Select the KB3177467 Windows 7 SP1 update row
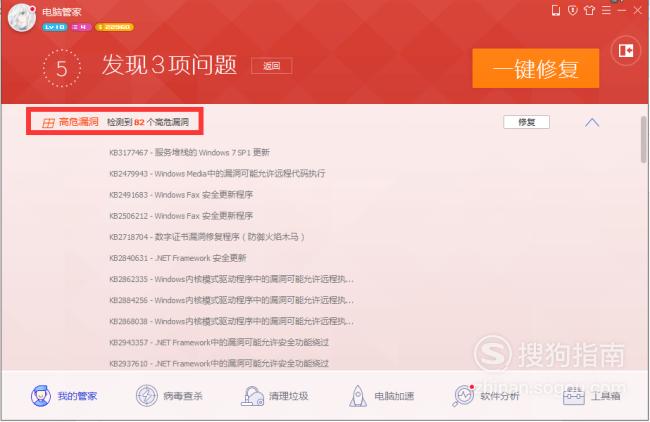This screenshot has height=422, width=650. pyautogui.click(x=189, y=153)
